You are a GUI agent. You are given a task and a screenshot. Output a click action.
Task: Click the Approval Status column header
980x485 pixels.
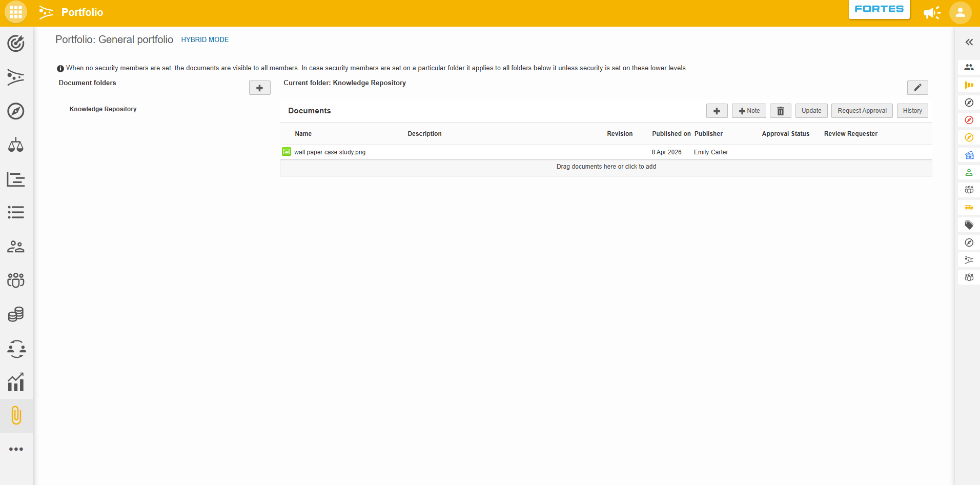[786, 134]
